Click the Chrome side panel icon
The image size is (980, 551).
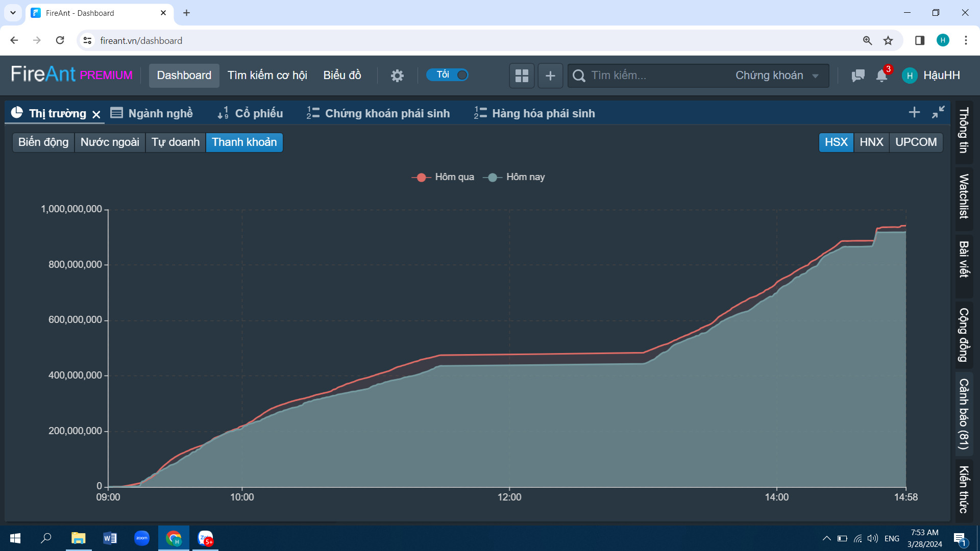tap(920, 40)
